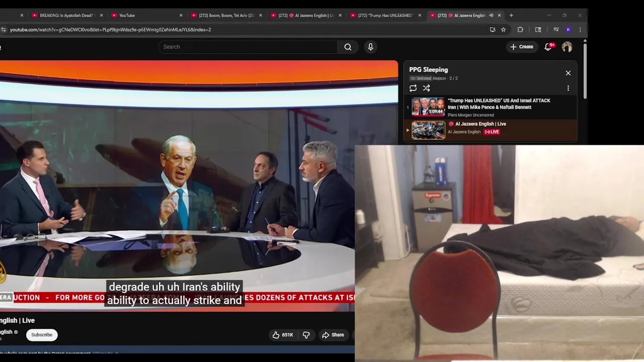Focus the YouTube Search input field
644x362 pixels.
click(248, 47)
